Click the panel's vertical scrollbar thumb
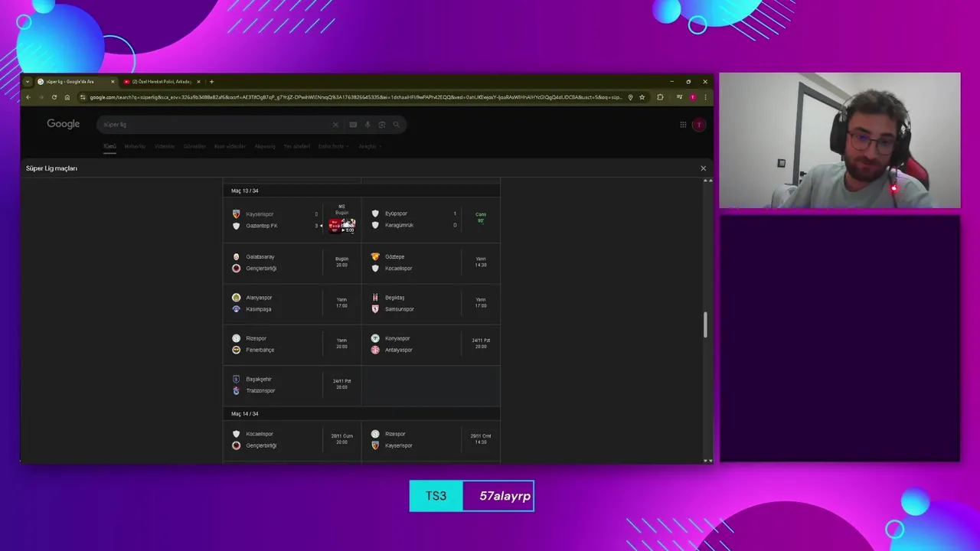Screen dimensions: 980x551 (705, 324)
